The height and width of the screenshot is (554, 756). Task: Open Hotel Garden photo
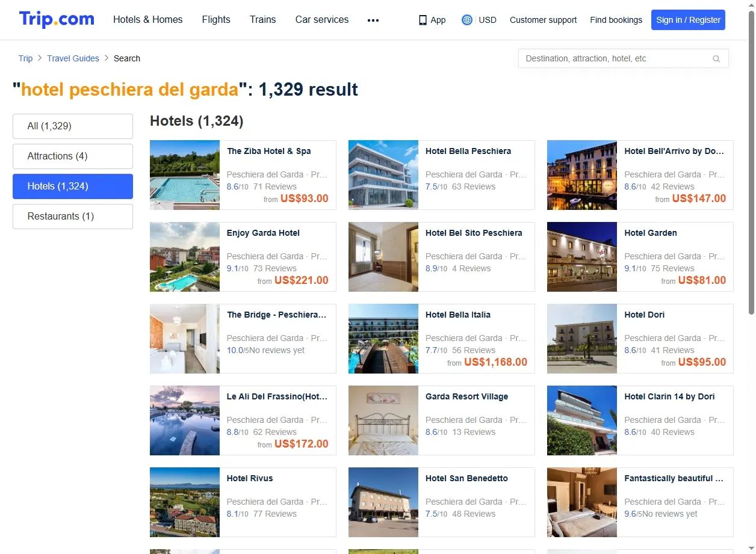(582, 257)
